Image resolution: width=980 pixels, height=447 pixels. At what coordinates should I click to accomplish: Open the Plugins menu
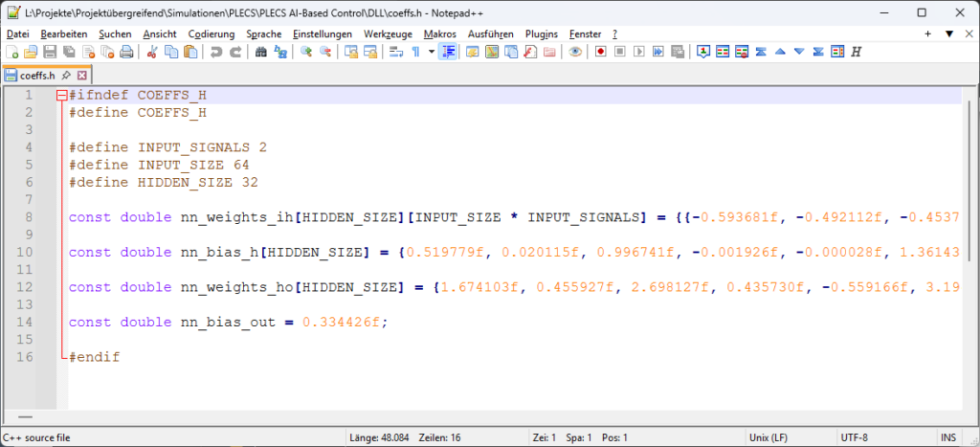tap(542, 34)
